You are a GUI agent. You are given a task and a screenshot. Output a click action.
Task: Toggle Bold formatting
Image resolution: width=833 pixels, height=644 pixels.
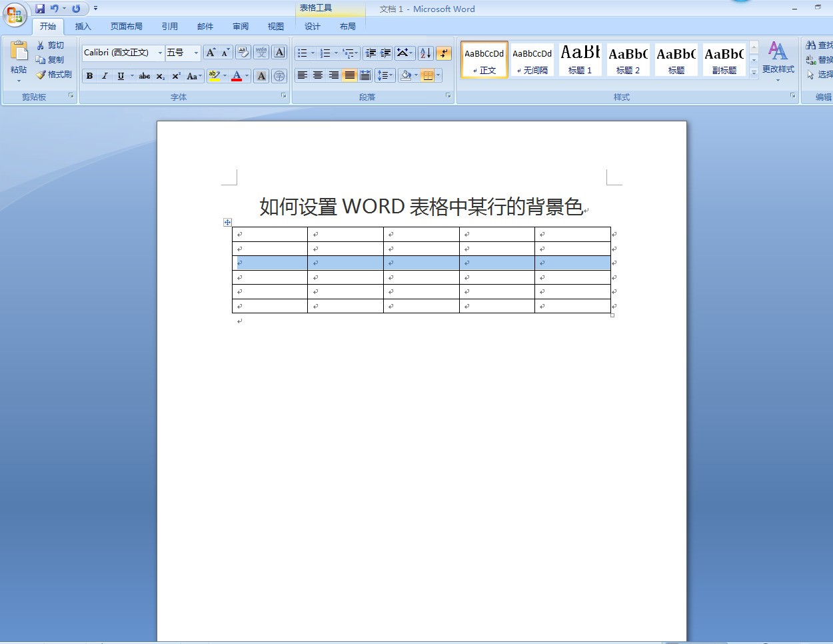89,76
